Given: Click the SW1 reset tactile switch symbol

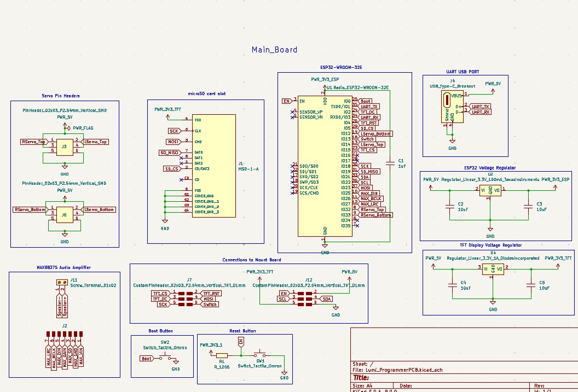Looking at the screenshot, I should point(260,354).
